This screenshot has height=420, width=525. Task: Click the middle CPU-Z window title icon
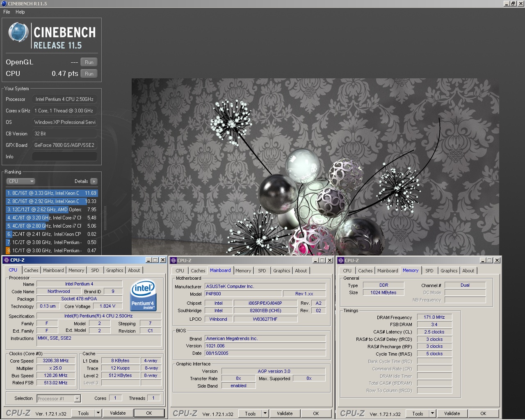173,260
